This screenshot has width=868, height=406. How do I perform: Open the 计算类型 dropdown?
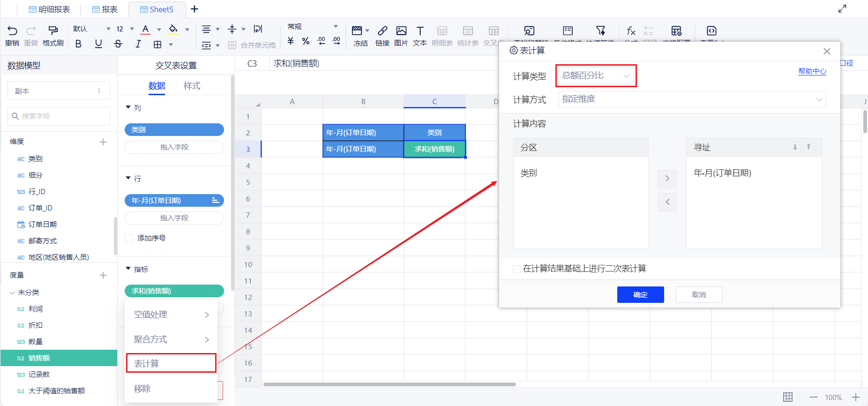[x=596, y=76]
